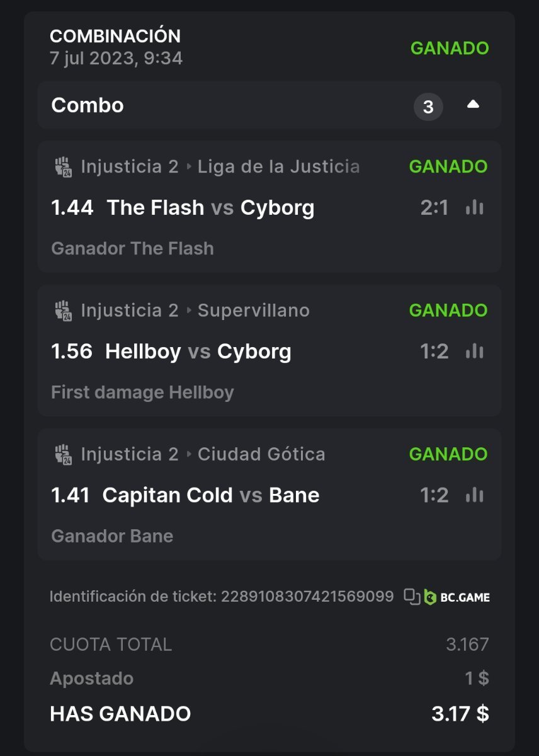539x756 pixels.
Task: Open statistics icon for The Flash vs Cyborg
Action: pyautogui.click(x=474, y=207)
